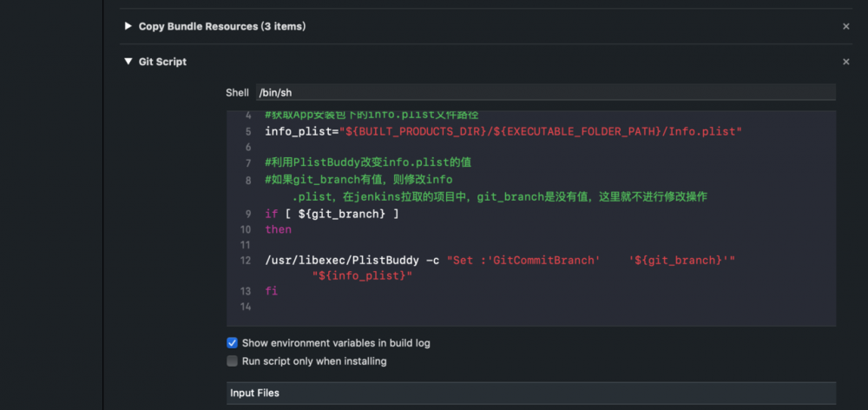
Task: Click the 'then' keyword in script
Action: (x=279, y=229)
